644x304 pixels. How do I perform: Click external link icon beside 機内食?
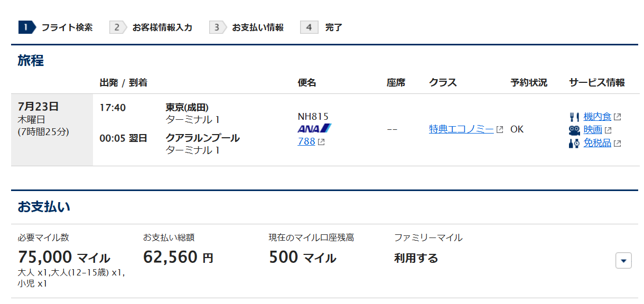coord(617,117)
